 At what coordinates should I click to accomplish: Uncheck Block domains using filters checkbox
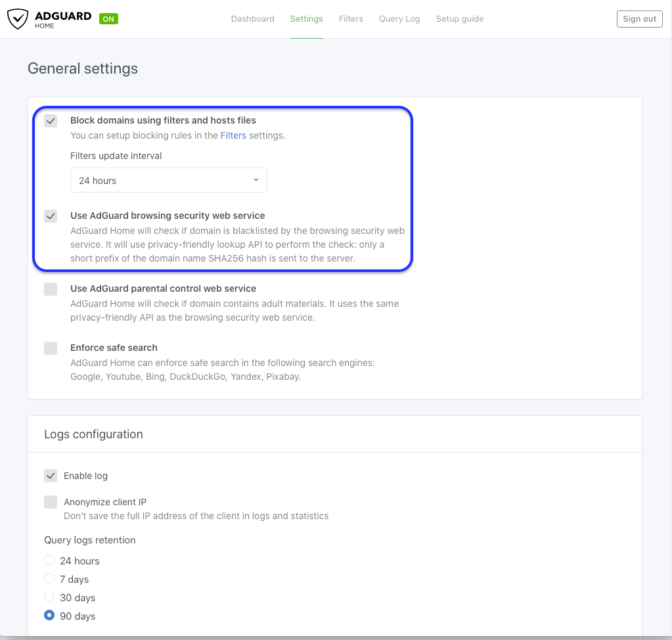point(51,121)
